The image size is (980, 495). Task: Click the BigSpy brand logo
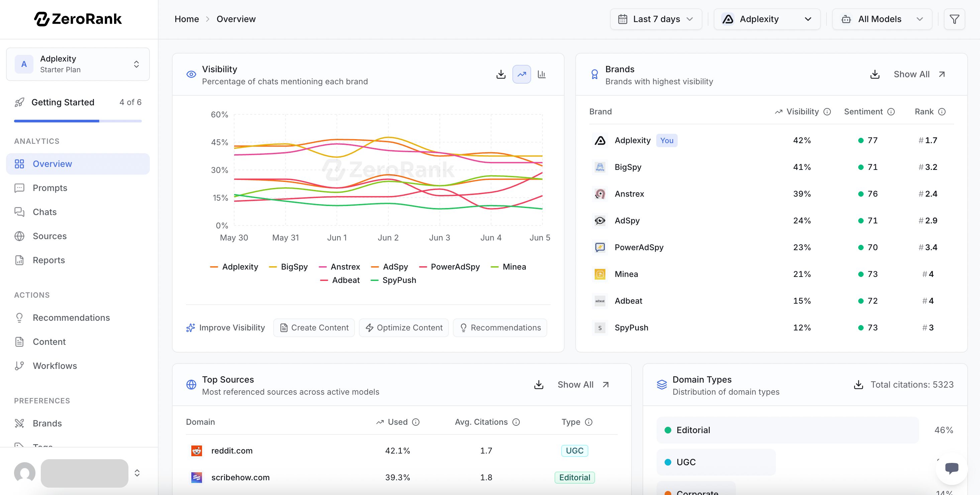click(x=600, y=168)
